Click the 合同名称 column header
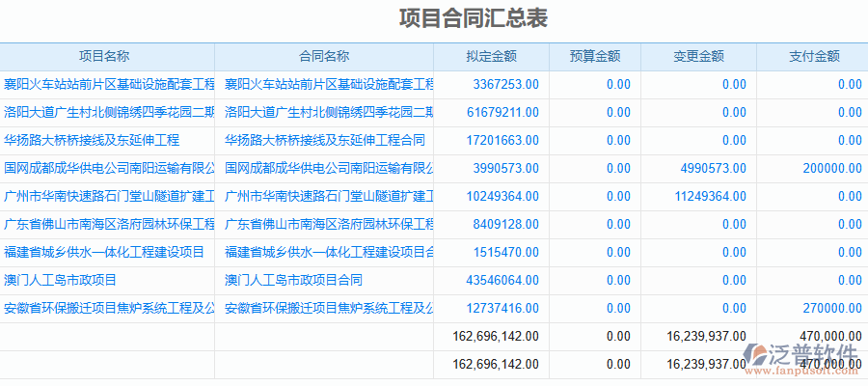The height and width of the screenshot is (386, 868). (324, 57)
